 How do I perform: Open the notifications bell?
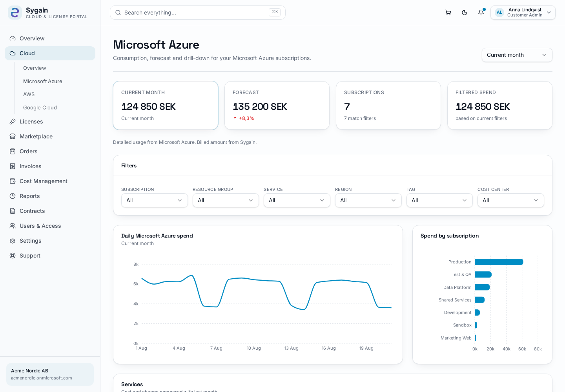(x=481, y=13)
